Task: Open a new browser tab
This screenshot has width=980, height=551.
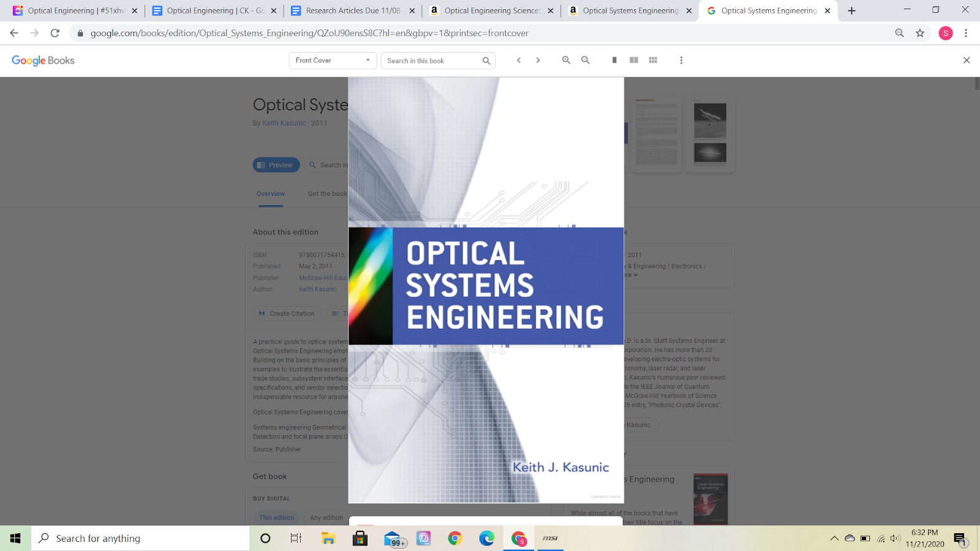Action: point(851,10)
